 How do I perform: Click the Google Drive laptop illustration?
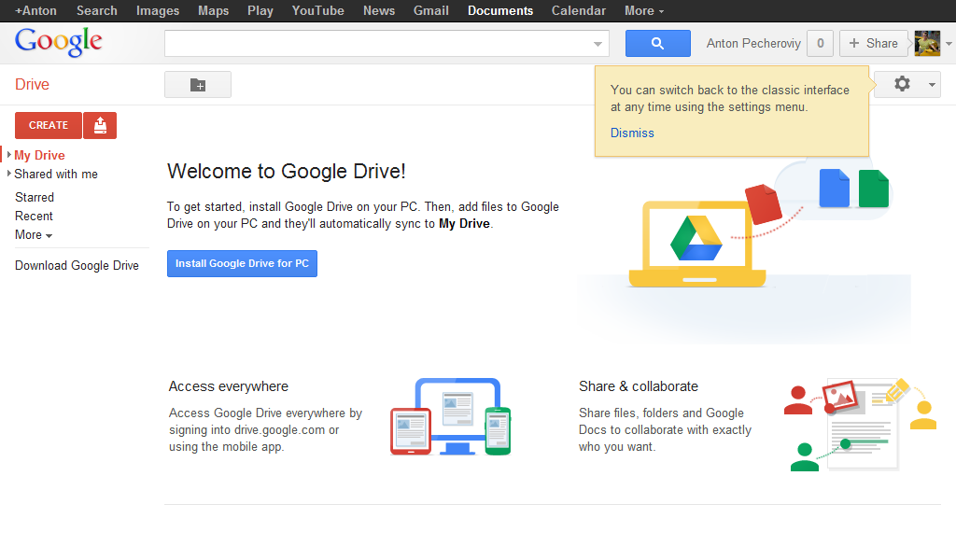pos(697,240)
